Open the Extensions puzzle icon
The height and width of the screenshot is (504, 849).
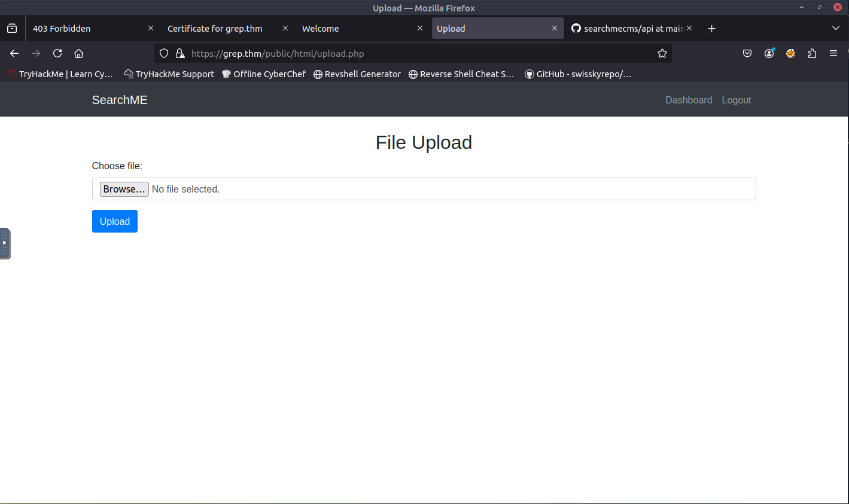coord(812,53)
